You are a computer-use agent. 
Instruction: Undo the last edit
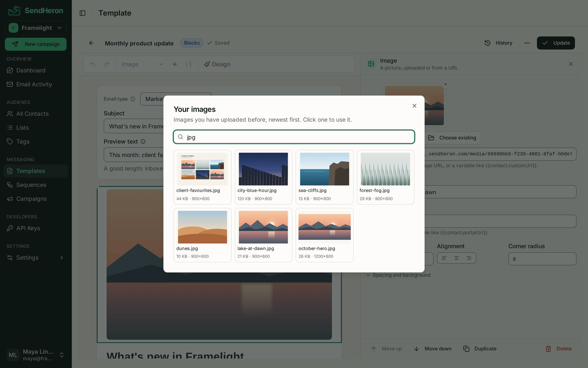(x=93, y=64)
